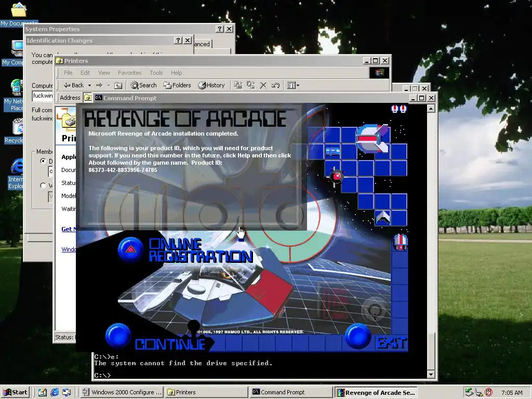This screenshot has width=532, height=399.
Task: Click the red round tray icon
Action: pos(488,392)
